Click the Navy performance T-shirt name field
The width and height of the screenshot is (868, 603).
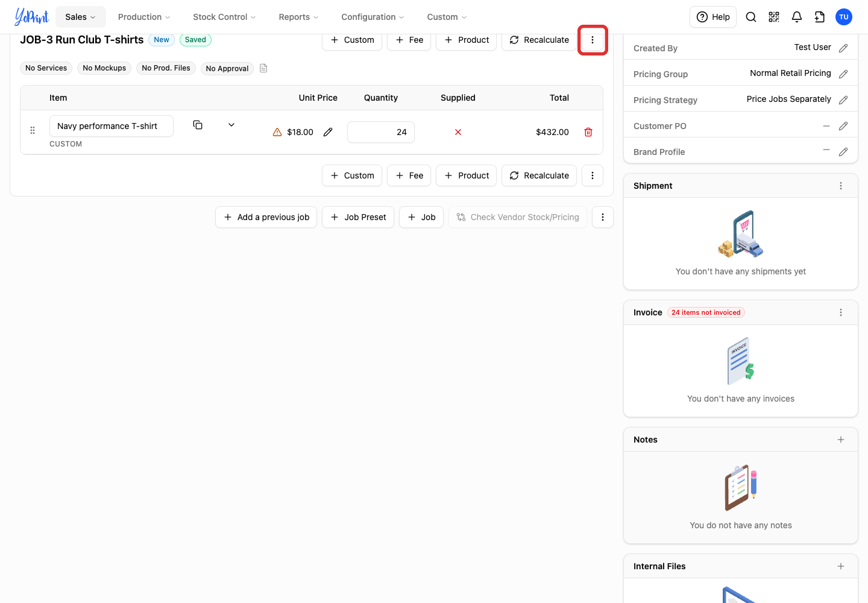(112, 126)
